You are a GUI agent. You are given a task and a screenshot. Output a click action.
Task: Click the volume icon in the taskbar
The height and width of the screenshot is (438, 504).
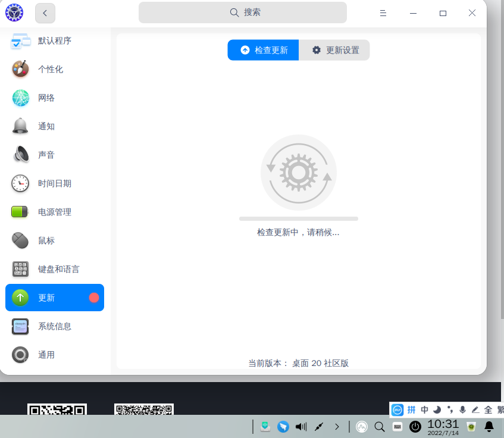(x=300, y=426)
